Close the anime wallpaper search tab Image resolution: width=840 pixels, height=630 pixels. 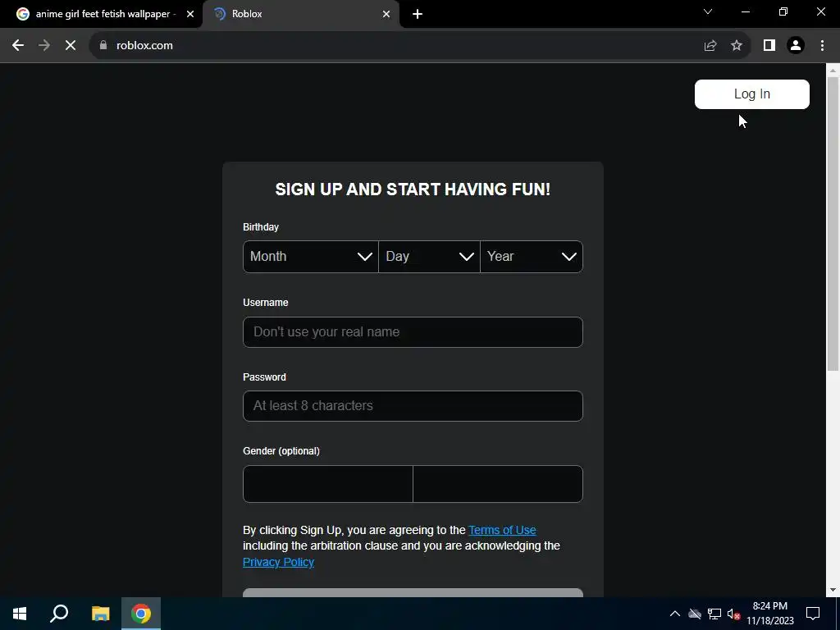click(x=190, y=14)
